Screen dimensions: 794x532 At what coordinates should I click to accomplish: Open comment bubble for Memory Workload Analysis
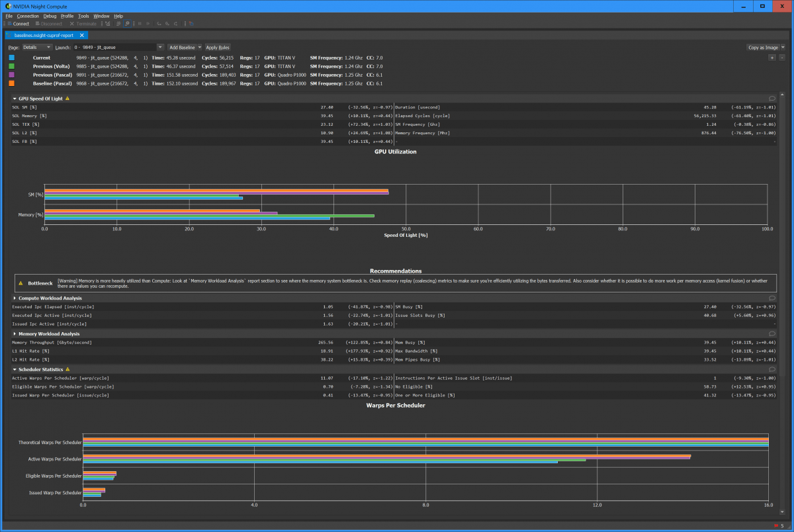pyautogui.click(x=772, y=334)
